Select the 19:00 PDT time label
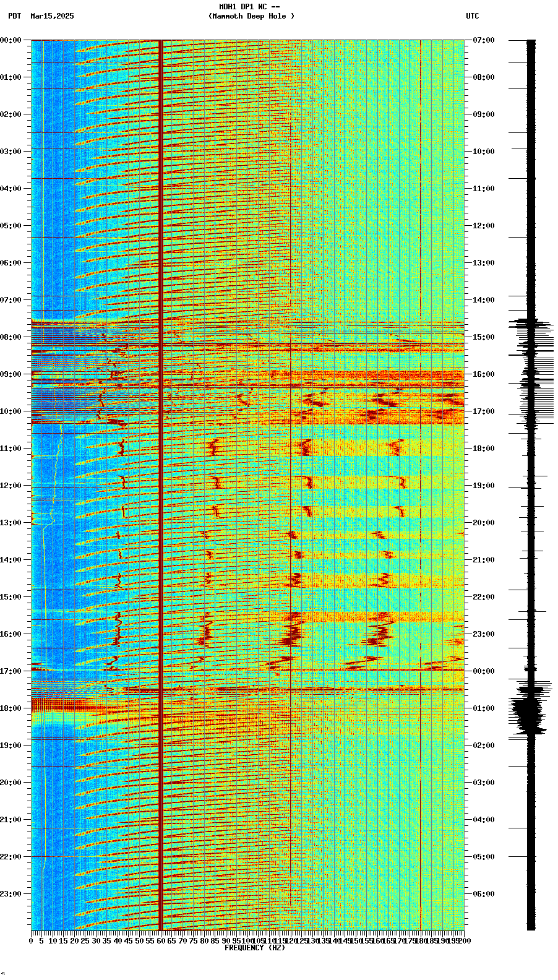The width and height of the screenshot is (558, 980). [x=11, y=746]
